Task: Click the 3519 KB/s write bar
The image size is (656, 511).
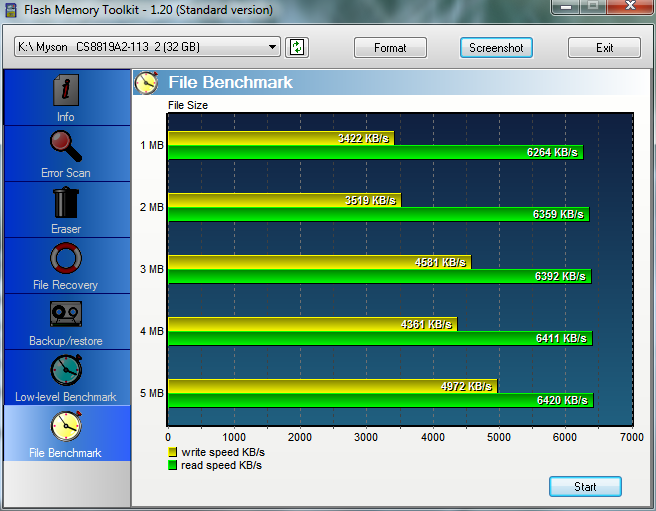Action: click(284, 200)
